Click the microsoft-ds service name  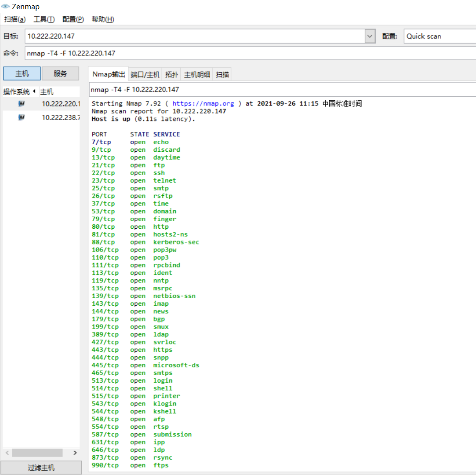[176, 365]
